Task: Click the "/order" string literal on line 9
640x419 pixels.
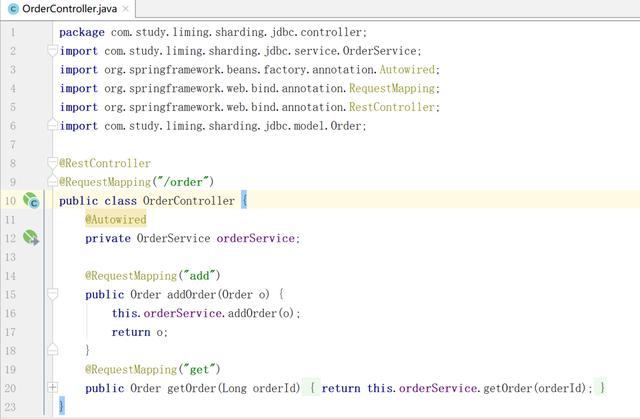Action: coord(183,182)
